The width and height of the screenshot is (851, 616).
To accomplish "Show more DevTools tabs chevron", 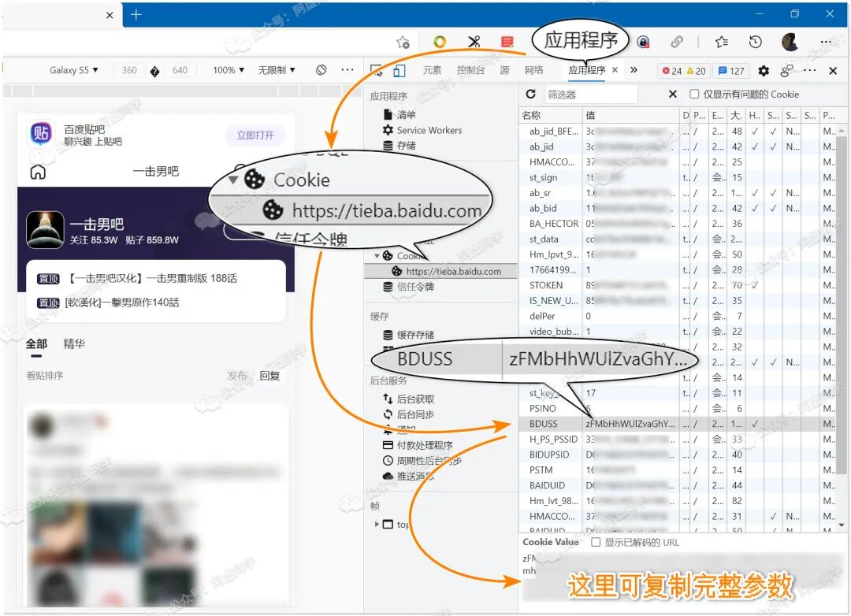I will [x=634, y=70].
